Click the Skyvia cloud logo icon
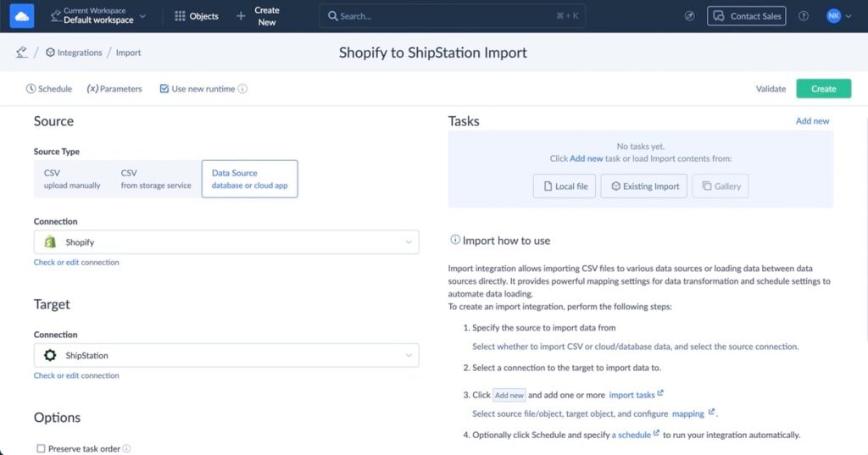 point(23,15)
